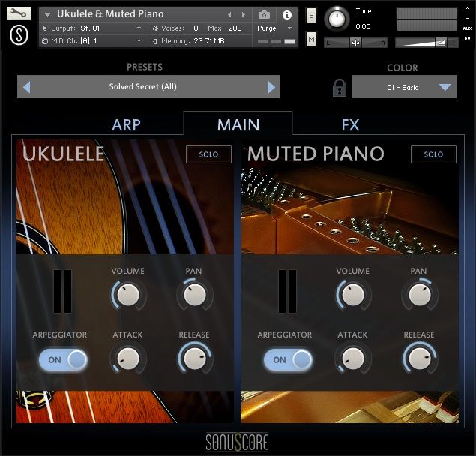The image size is (476, 456).
Task: Click the PV button in header
Action: coord(467,39)
